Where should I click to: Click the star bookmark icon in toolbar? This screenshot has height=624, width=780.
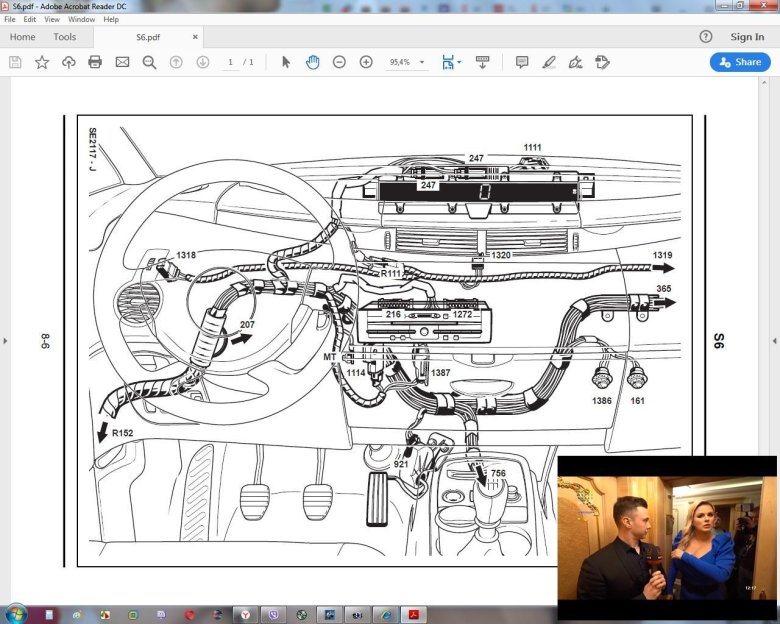[x=42, y=62]
